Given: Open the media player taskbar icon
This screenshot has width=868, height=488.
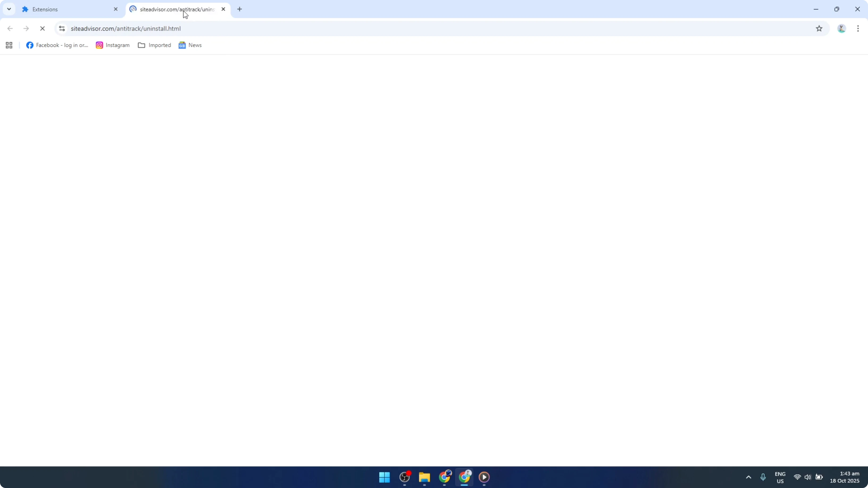Looking at the screenshot, I should click(484, 477).
